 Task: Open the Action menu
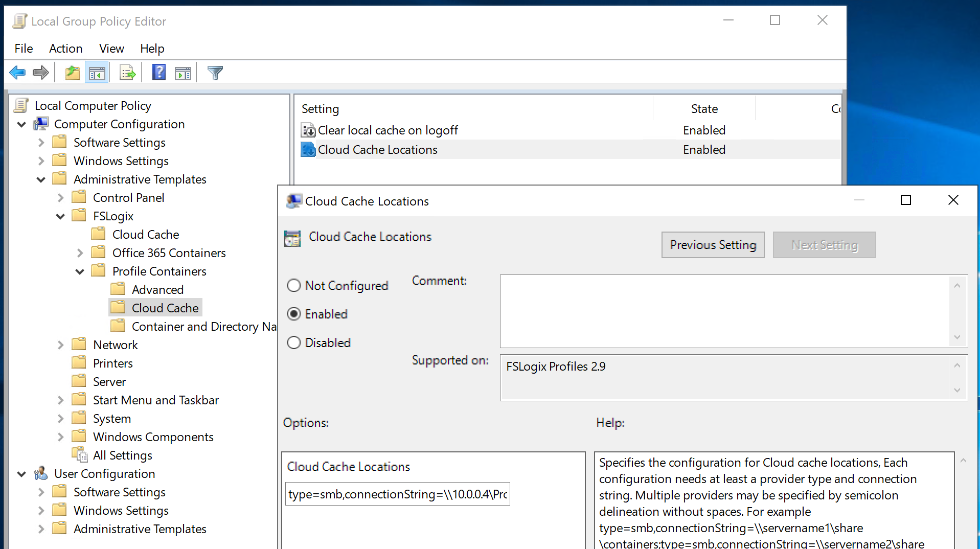tap(65, 49)
